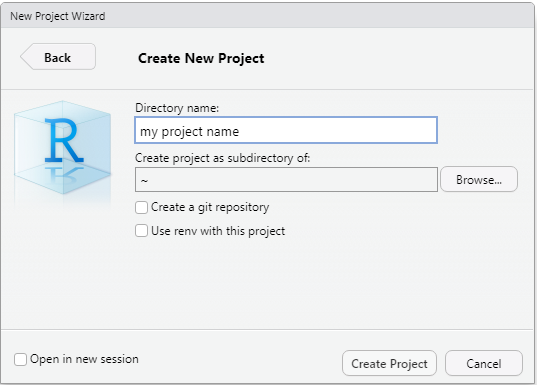This screenshot has width=537, height=385.
Task: Open the Browse... folder chooser
Action: click(x=479, y=179)
